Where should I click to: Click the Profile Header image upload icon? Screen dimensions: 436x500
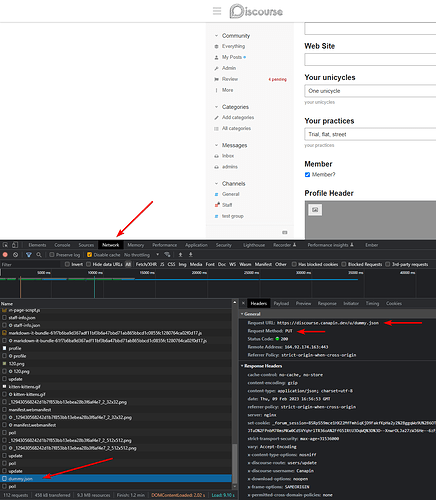click(x=315, y=210)
